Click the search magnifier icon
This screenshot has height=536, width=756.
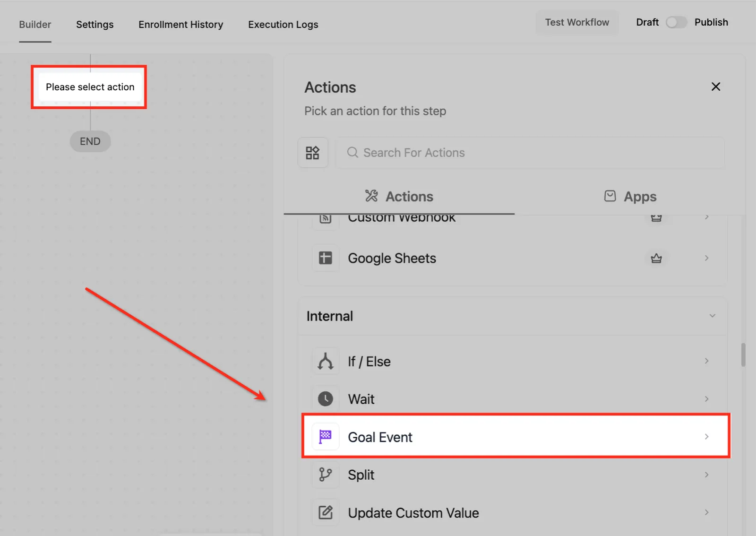pos(352,153)
